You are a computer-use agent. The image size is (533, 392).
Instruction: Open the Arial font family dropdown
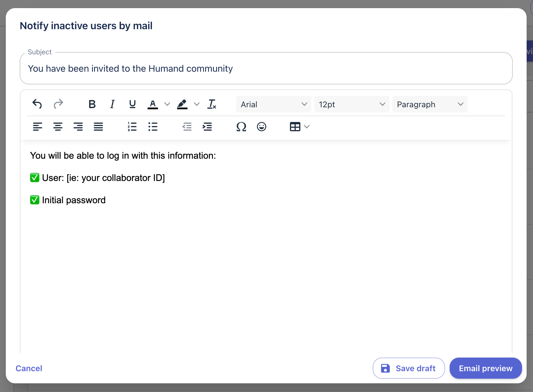pyautogui.click(x=273, y=104)
